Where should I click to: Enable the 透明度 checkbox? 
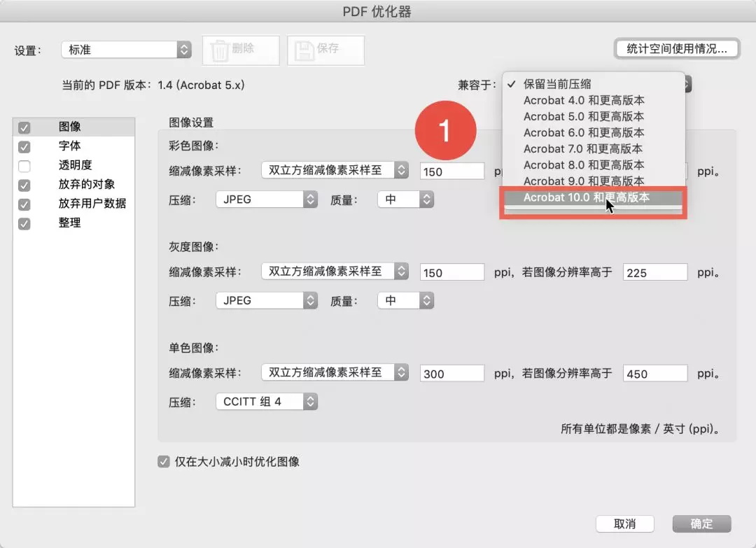[x=24, y=166]
